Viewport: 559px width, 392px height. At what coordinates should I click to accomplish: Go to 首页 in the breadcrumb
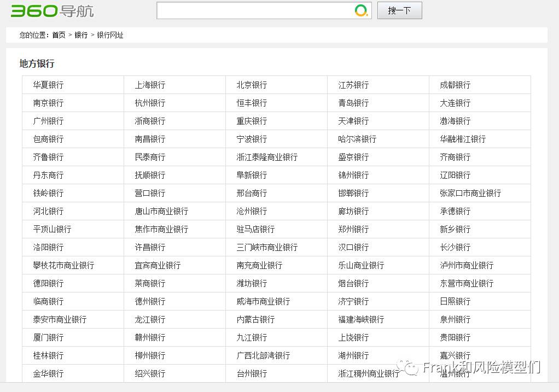pyautogui.click(x=59, y=35)
